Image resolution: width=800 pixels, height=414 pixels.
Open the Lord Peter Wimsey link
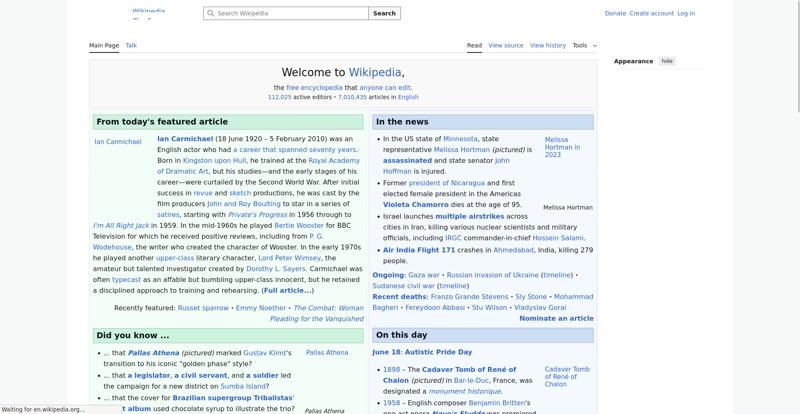[290, 258]
